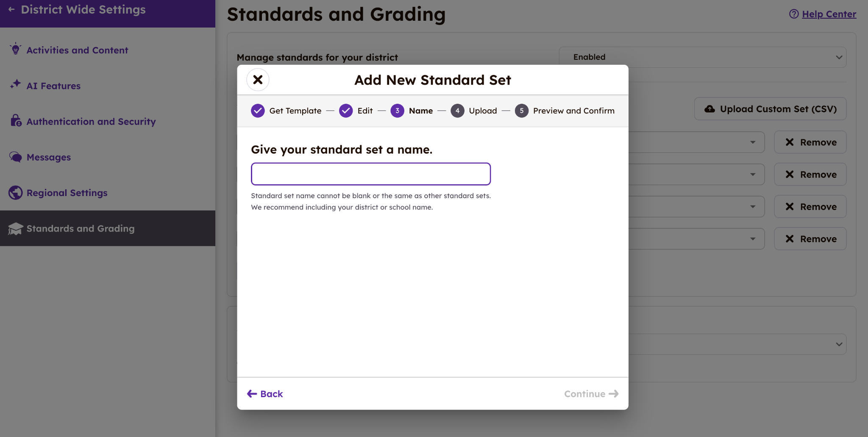Click the Messages chat bubble icon
Viewport: 868px width, 437px height.
click(x=16, y=157)
